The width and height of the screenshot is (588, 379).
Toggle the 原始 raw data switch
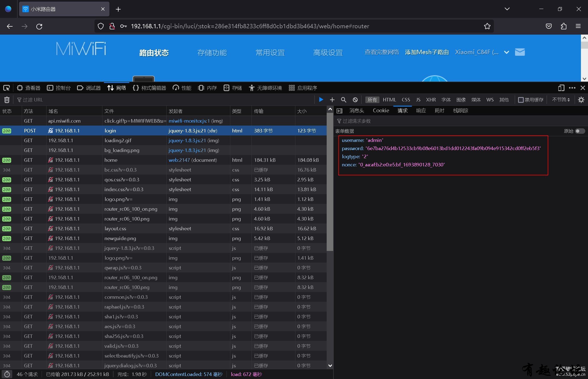tap(580, 131)
